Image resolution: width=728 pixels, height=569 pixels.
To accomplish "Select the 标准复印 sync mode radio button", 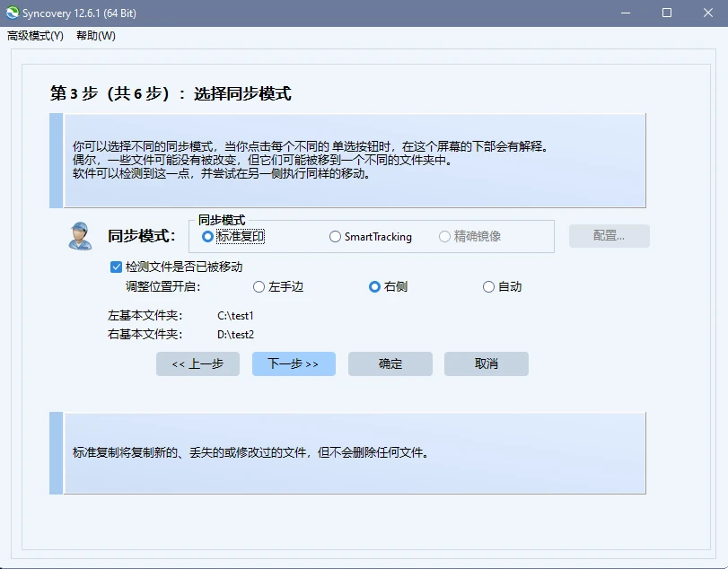I will tap(233, 237).
